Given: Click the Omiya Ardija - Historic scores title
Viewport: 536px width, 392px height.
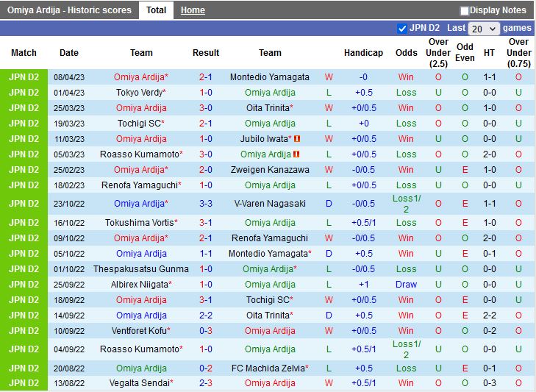Looking at the screenshot, I should [69, 10].
